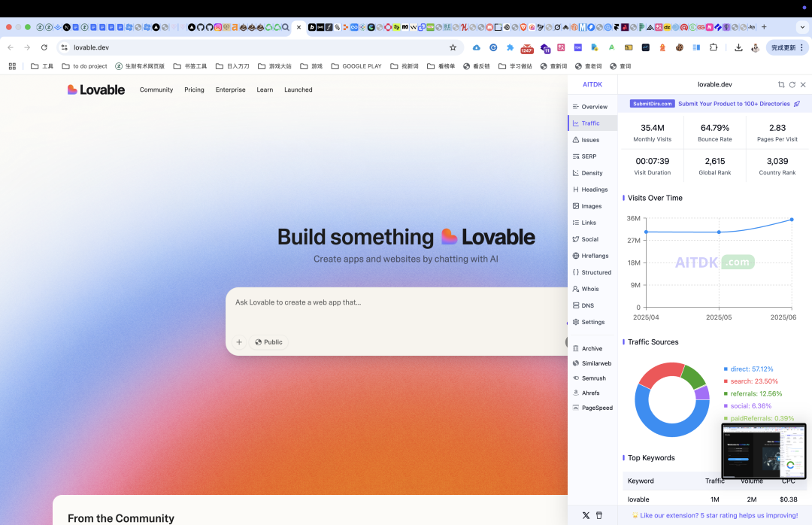812x525 pixels.
Task: Click the plus attach button in prompt box
Action: point(239,342)
